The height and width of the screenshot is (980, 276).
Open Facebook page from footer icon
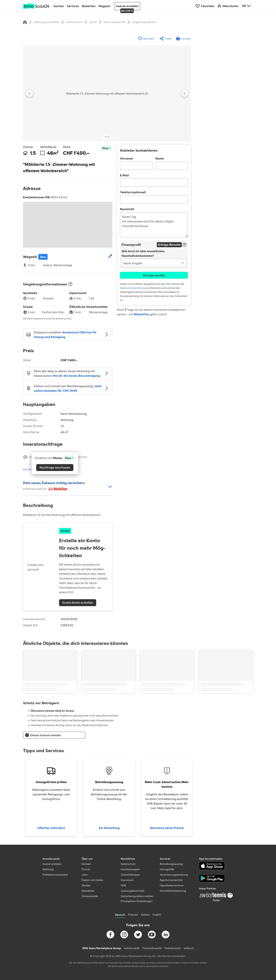click(x=110, y=934)
